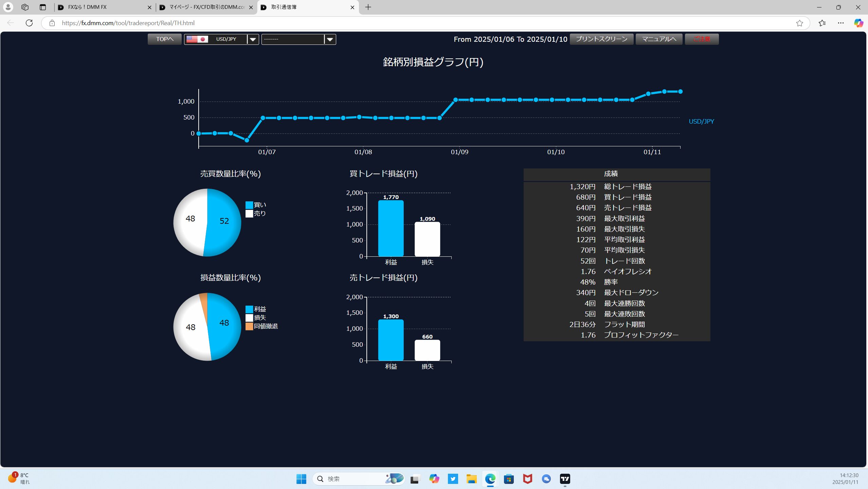Expand the USD/JPY currency pair dropdown
Image resolution: width=868 pixels, height=489 pixels.
(x=253, y=39)
